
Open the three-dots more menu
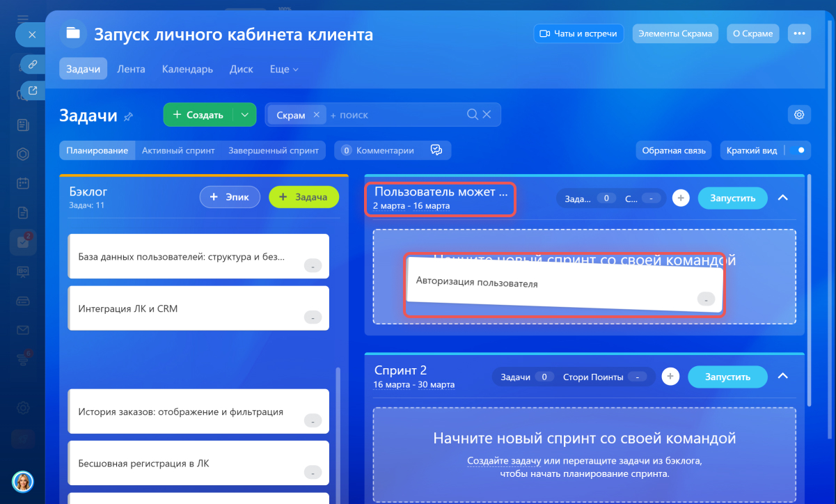point(799,33)
